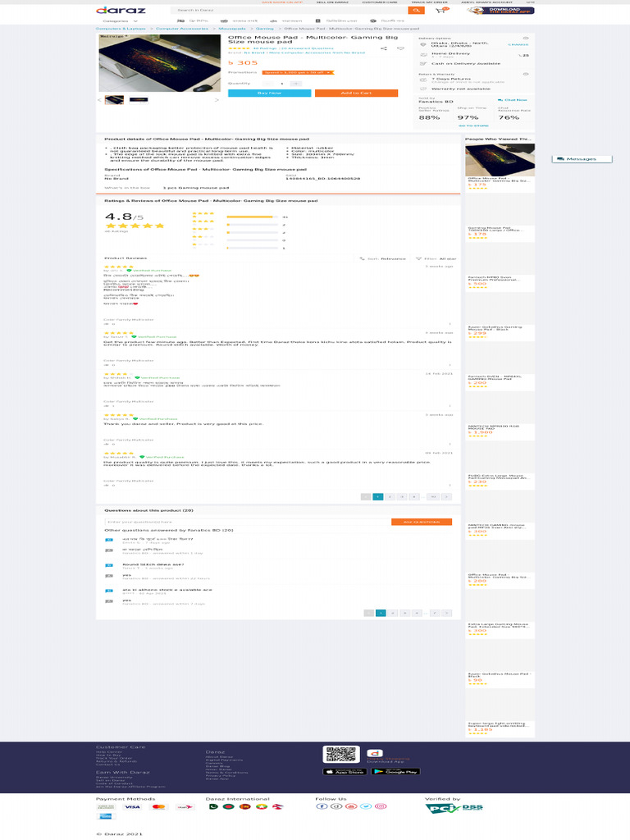Open the Messages floating button
Image resolution: width=630 pixels, height=840 pixels.
(x=582, y=159)
